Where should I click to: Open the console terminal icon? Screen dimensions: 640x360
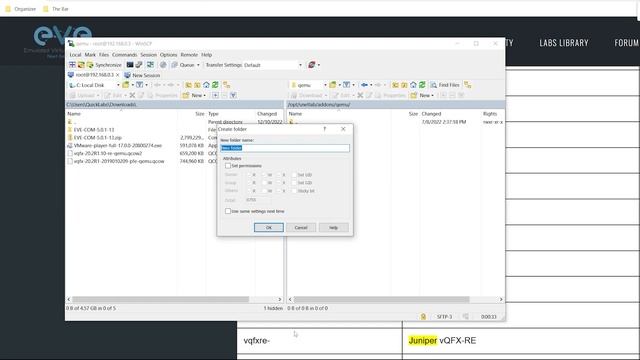pyautogui.click(x=130, y=65)
